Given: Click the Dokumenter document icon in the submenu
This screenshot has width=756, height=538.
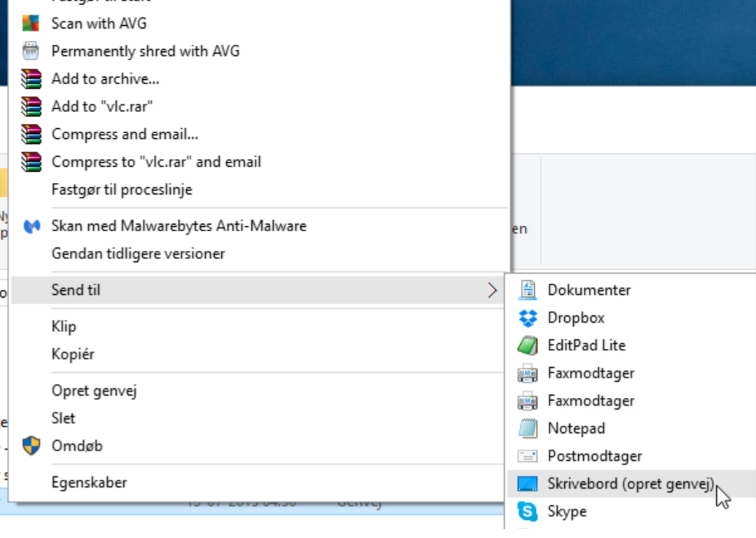Looking at the screenshot, I should pyautogui.click(x=528, y=290).
